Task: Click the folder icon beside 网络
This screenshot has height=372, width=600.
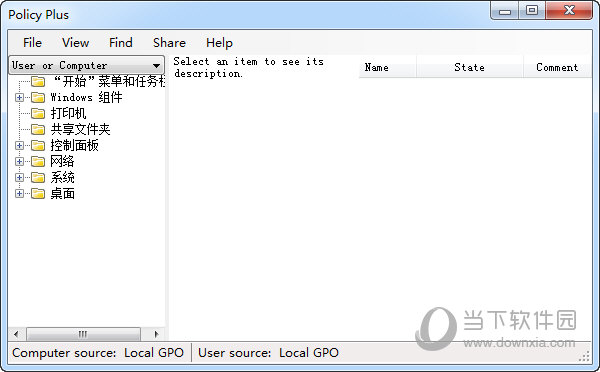Action: tap(38, 162)
